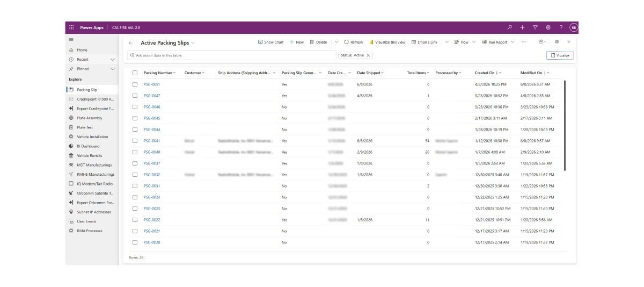Open the chevron dropdown next to Delete
This screenshot has height=287, width=644.
pyautogui.click(x=336, y=42)
